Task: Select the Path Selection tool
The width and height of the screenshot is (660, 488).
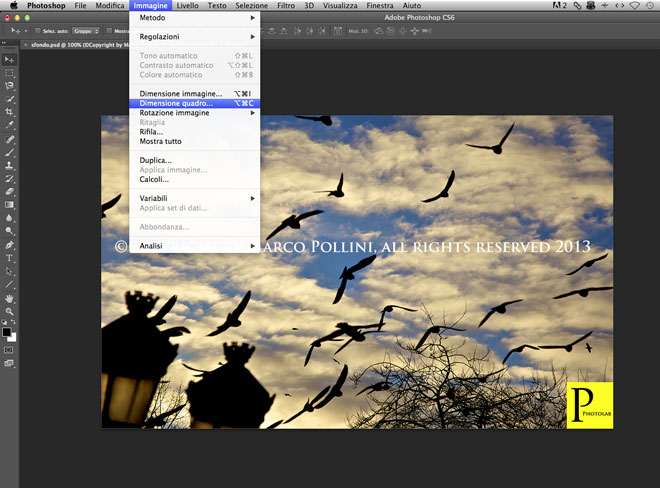Action: click(9, 272)
